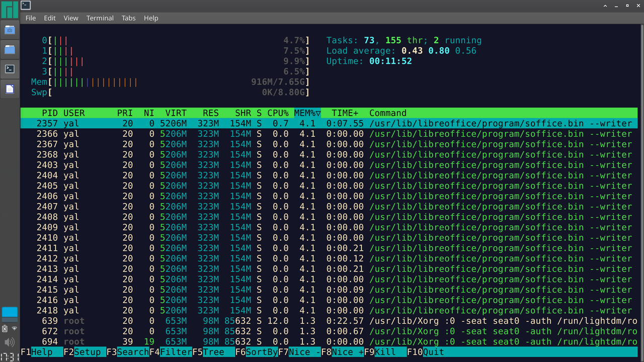Open the Wi-Fi network tray icon
This screenshot has height=362, width=644.
[x=15, y=328]
